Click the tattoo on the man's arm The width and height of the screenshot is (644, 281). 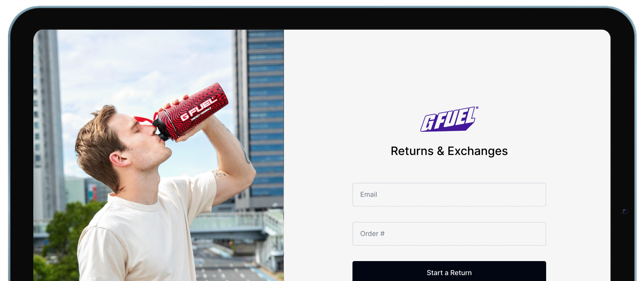219,173
